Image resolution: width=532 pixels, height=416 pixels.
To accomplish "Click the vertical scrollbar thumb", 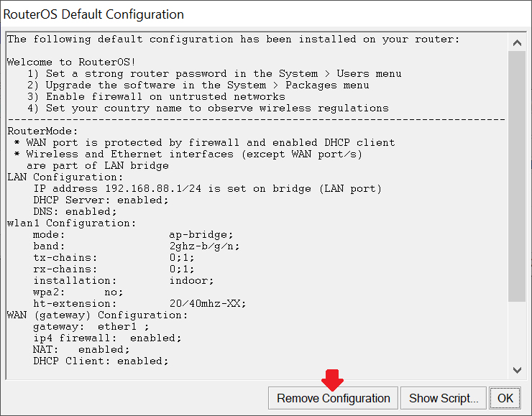I will tap(517, 176).
